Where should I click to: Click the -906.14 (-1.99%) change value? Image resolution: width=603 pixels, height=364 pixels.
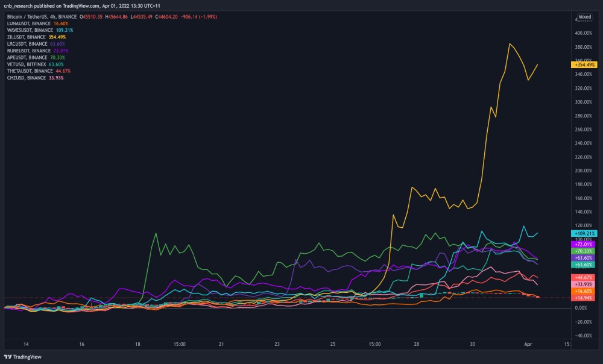click(199, 17)
